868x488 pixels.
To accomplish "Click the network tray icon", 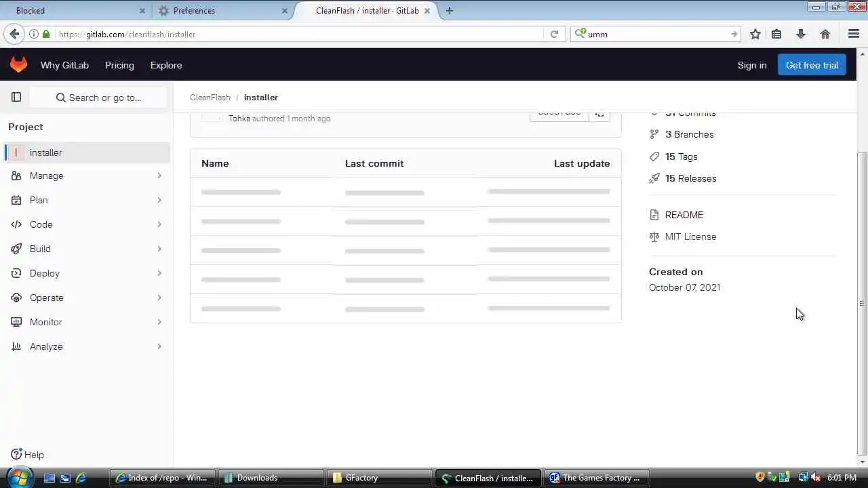I will (804, 478).
